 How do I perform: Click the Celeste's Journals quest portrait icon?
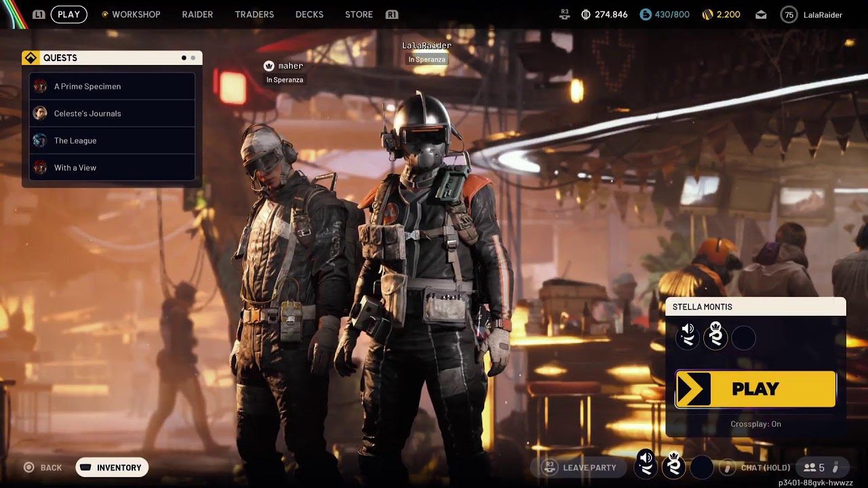click(x=40, y=113)
